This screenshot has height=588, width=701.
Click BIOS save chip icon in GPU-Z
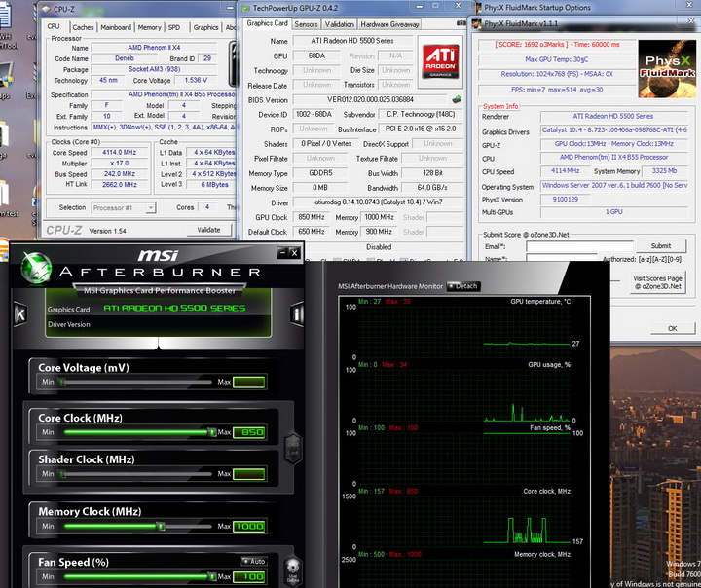point(457,99)
